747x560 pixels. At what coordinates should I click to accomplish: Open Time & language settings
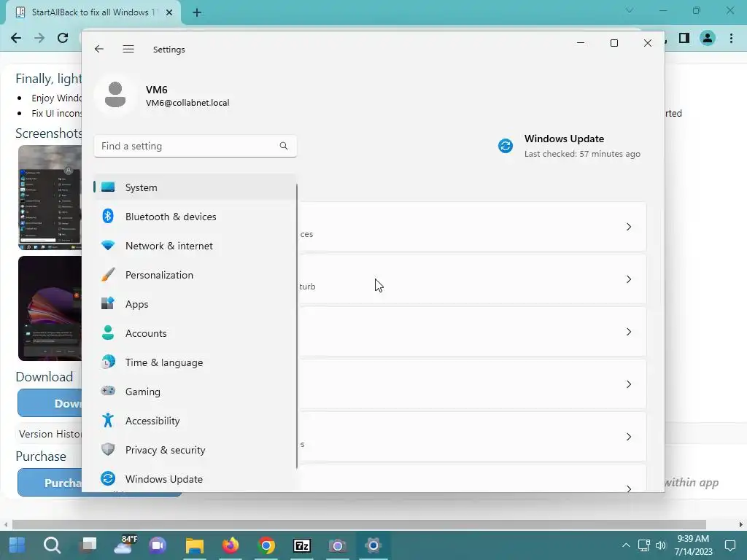pos(195,362)
